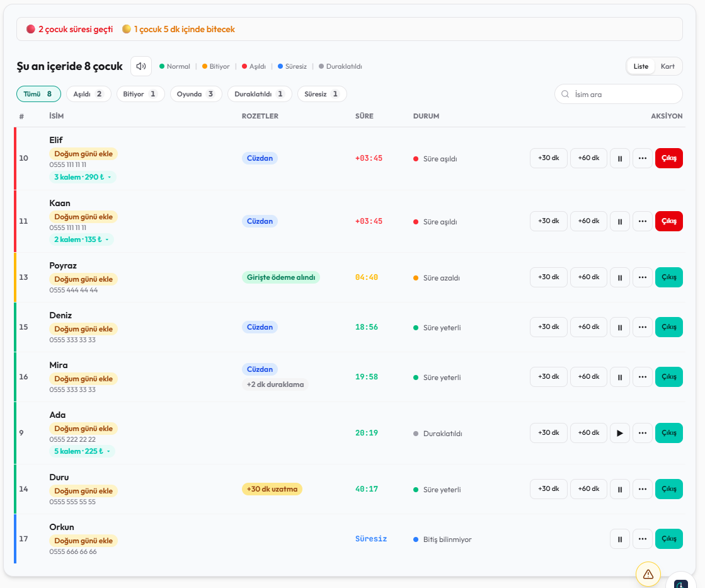705x588 pixels.
Task: Pause Duru's session timer
Action: point(619,489)
